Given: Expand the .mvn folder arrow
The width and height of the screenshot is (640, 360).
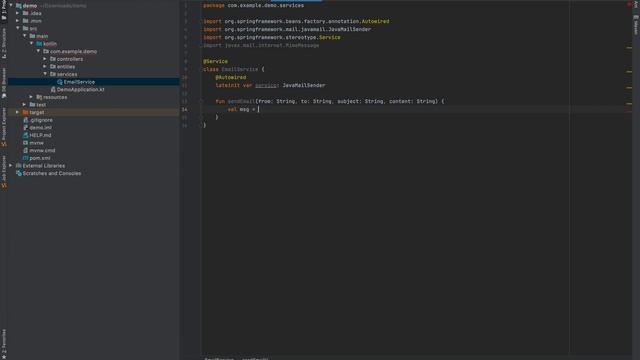Looking at the screenshot, I should (18, 21).
